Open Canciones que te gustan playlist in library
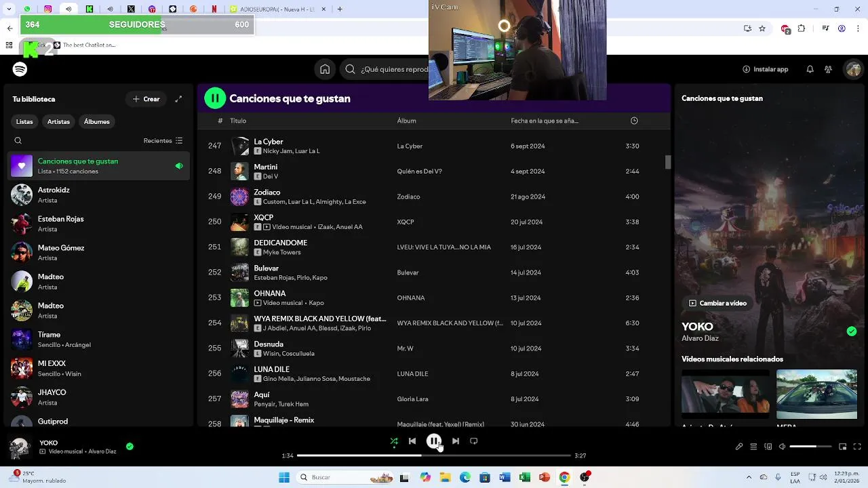Viewport: 868px width, 488px height. pos(99,166)
